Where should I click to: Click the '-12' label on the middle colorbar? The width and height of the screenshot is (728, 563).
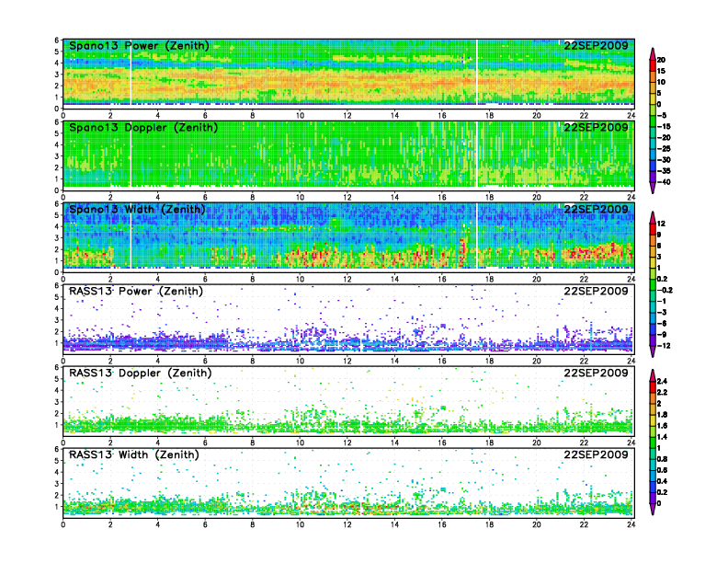coord(664,346)
